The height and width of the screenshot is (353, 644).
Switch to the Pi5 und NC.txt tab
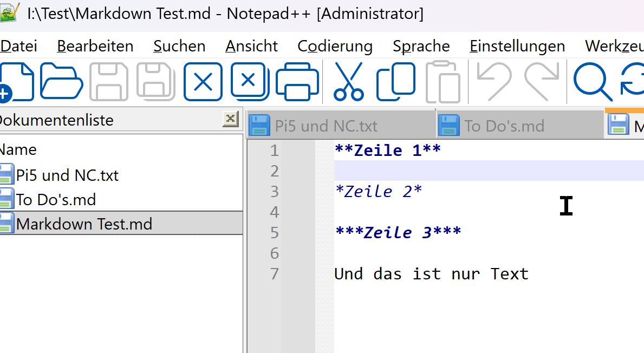click(x=341, y=125)
